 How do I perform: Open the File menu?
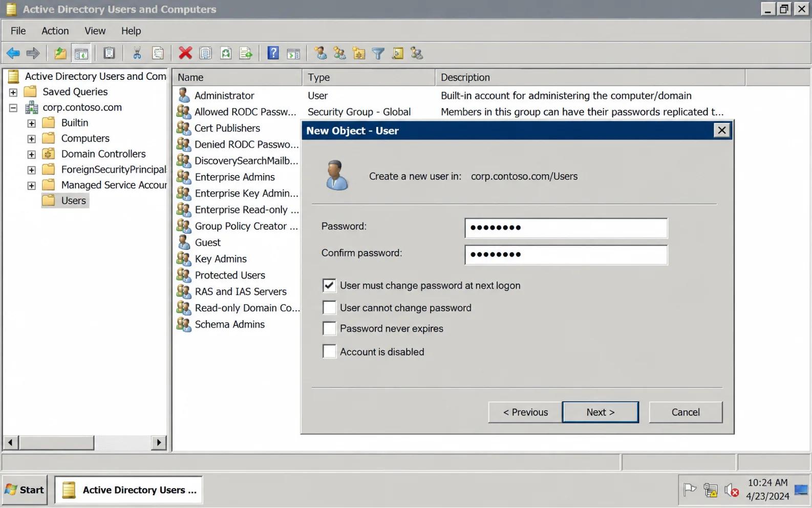pyautogui.click(x=18, y=31)
